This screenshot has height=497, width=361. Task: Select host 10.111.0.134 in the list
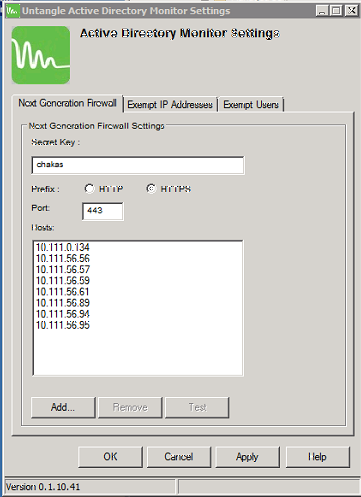coord(63,247)
